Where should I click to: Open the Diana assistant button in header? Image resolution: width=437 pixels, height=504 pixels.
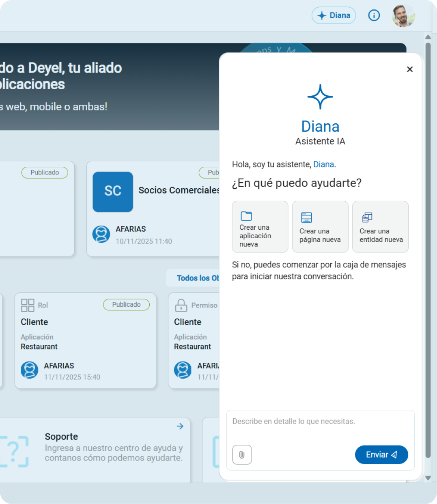pyautogui.click(x=334, y=15)
